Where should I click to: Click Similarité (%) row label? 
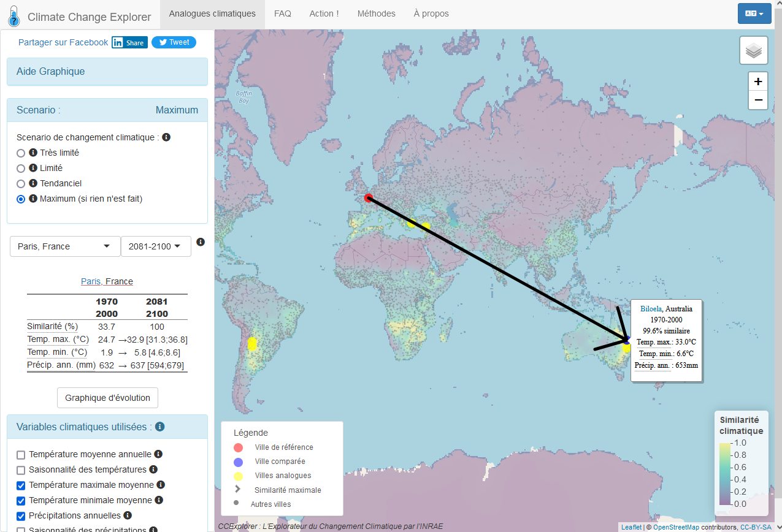tap(53, 326)
